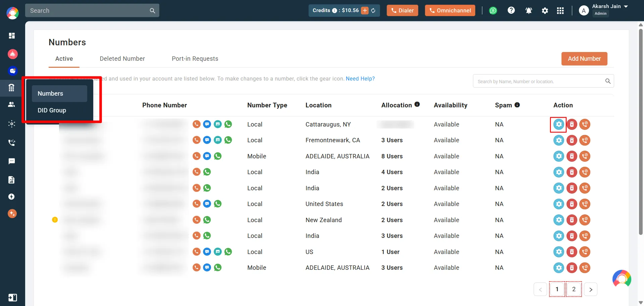The width and height of the screenshot is (644, 306).
Task: Open the Need Help? link
Action: (360, 79)
